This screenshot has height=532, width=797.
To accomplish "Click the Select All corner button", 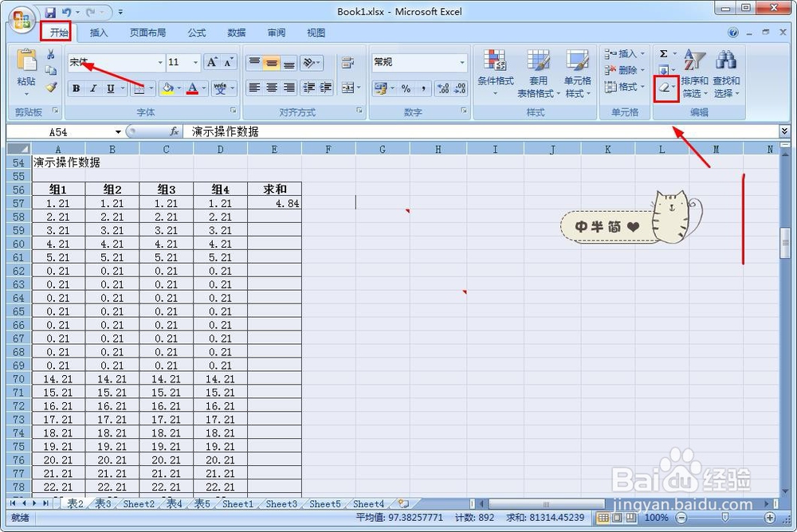I will [19, 149].
